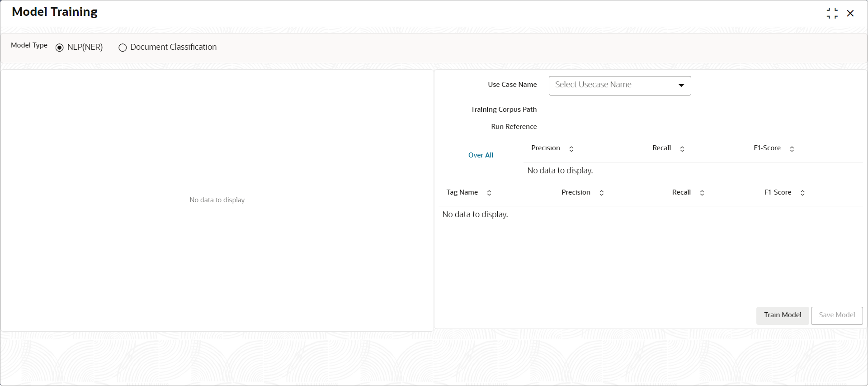Sort tag table by Precision arrows
Screen dimensions: 868x386
pyautogui.click(x=602, y=193)
